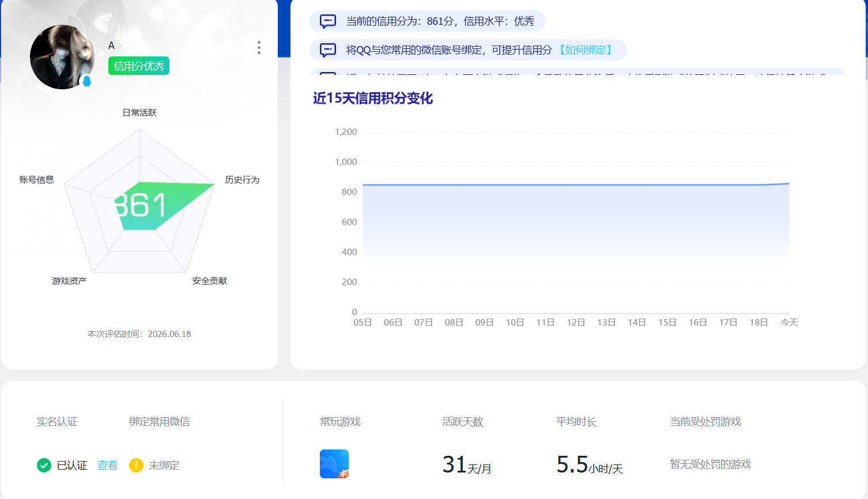Click the 实名认证 heading
The height and width of the screenshot is (499, 868).
coord(57,422)
